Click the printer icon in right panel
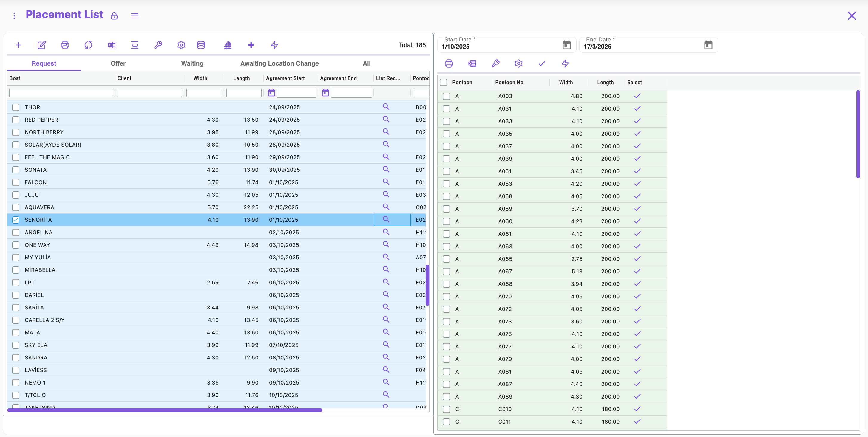The image size is (868, 437). click(x=449, y=63)
